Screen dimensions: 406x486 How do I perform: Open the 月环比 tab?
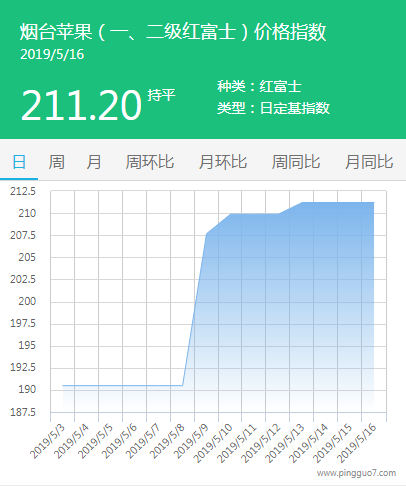[x=223, y=162]
